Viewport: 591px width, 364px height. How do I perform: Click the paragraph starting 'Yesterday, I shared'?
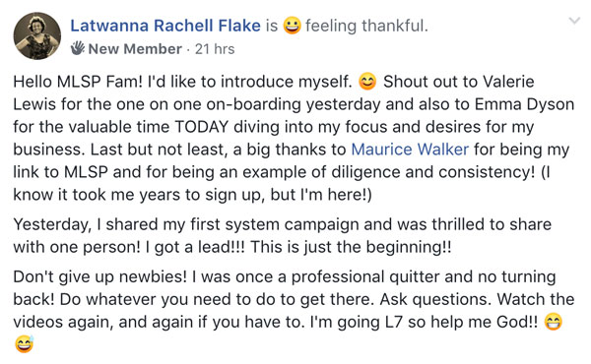pyautogui.click(x=283, y=236)
